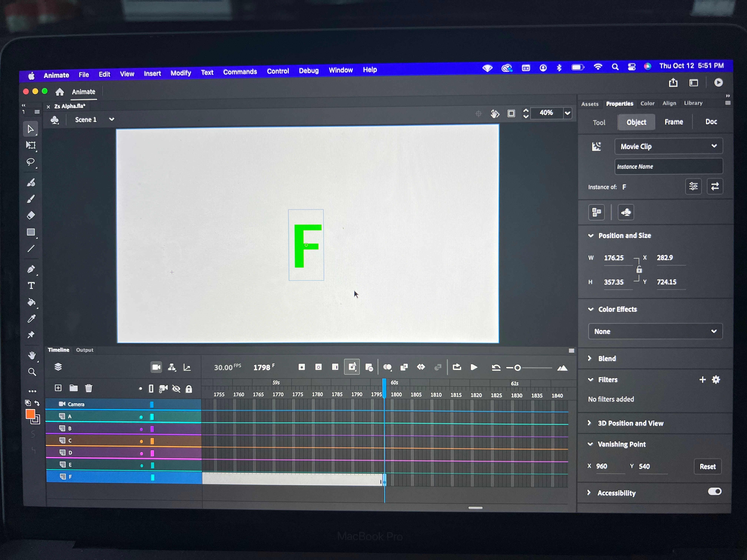747x560 pixels.
Task: Open the Color Effects None dropdown
Action: click(655, 331)
